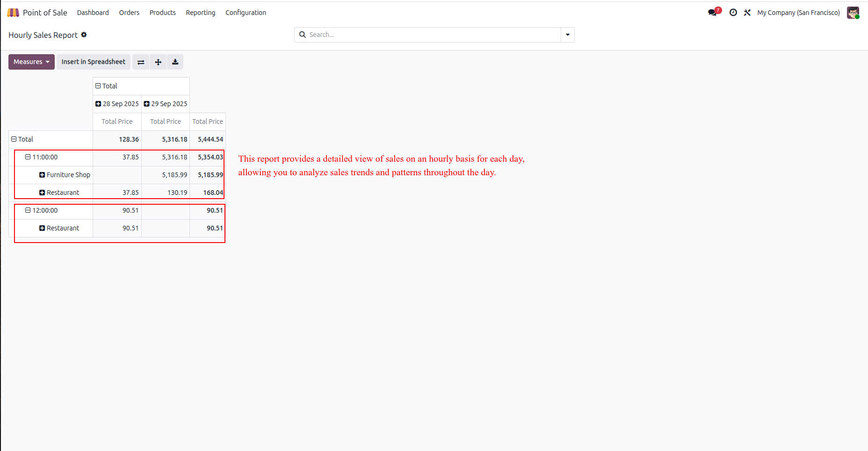
Task: Open the Configuration menu
Action: pos(246,13)
